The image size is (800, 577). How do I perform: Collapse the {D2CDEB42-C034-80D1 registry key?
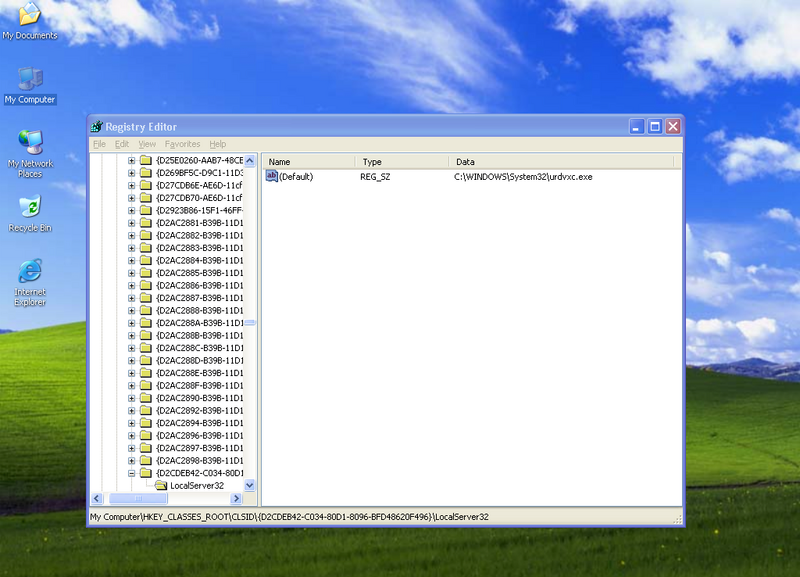click(x=132, y=473)
